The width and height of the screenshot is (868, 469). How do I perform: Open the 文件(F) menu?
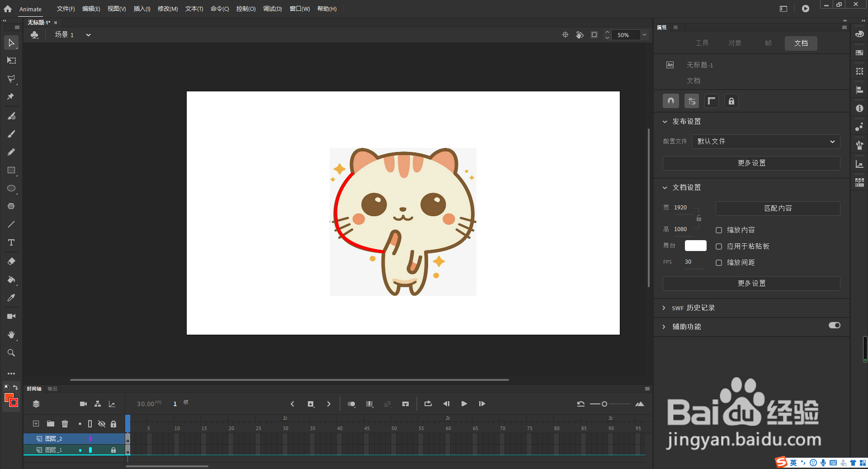[66, 9]
